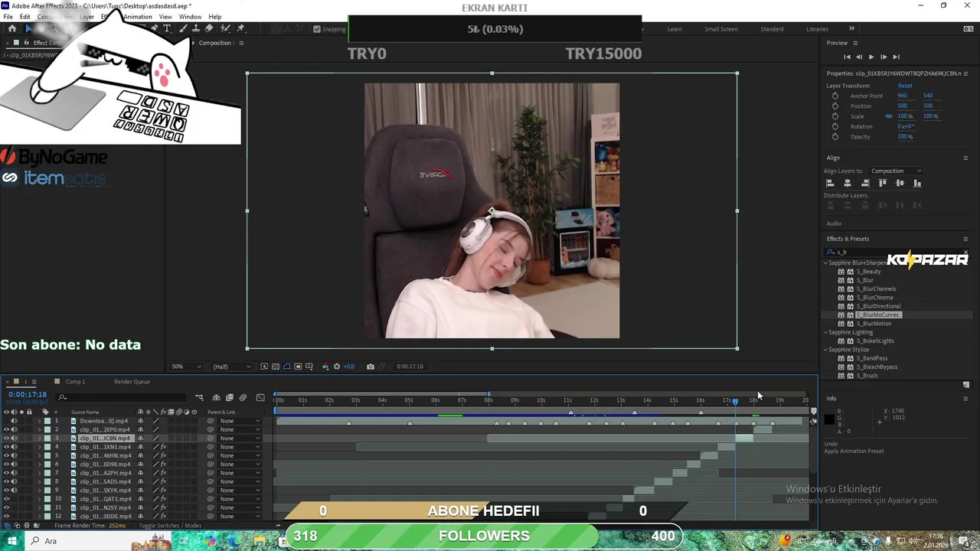The image size is (980, 551).
Task: Open viewer magnification 50% dropdown
Action: pyautogui.click(x=187, y=367)
